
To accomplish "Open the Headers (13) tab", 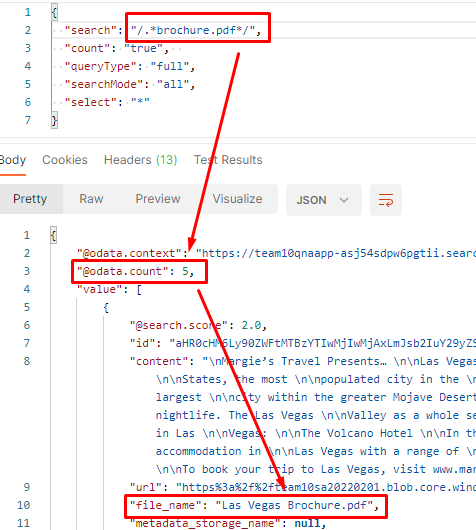I will [x=140, y=160].
